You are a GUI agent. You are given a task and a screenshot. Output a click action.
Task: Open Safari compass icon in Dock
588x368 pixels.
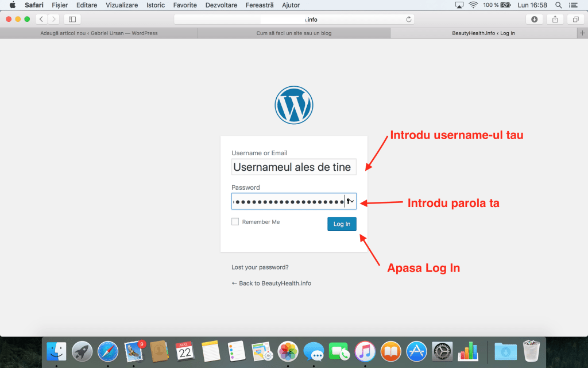[x=107, y=352]
